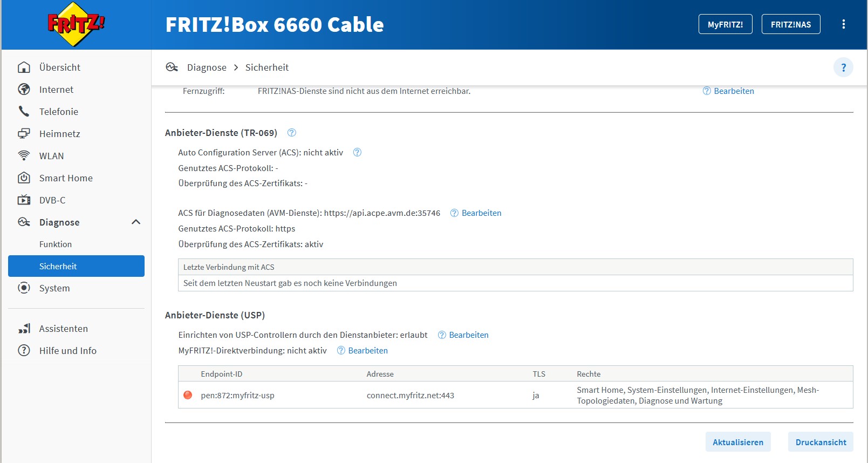Click Sicherheit in the breadcrumb
Screen dimensions: 868x463
[267, 67]
